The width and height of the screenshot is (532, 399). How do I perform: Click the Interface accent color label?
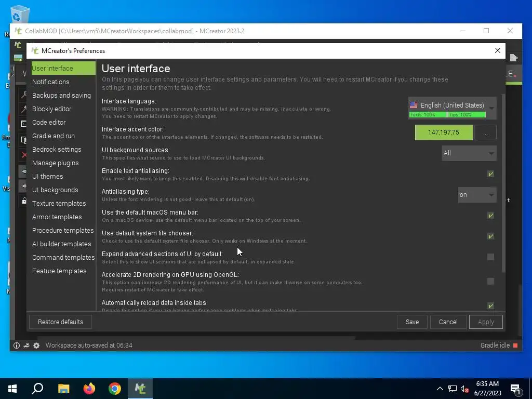pos(132,129)
